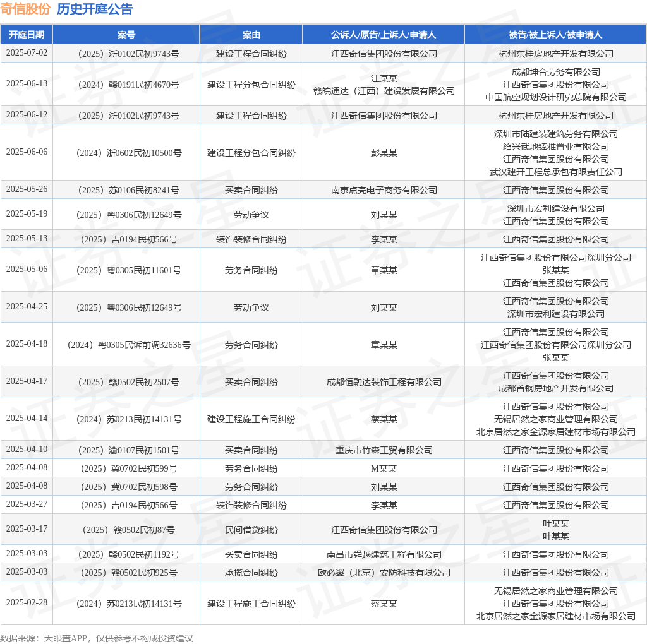Select the plaintiff M某某
This screenshot has height=644, width=647.
(x=384, y=468)
